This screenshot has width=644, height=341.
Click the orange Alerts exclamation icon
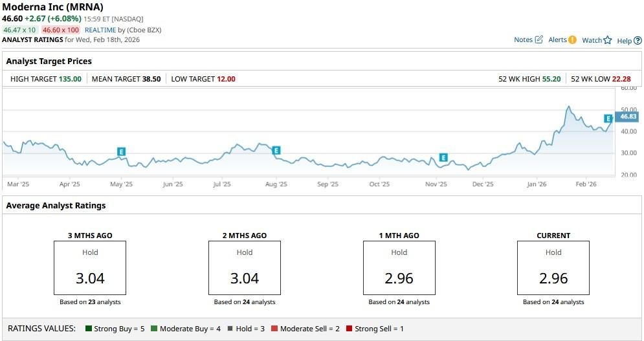click(573, 40)
